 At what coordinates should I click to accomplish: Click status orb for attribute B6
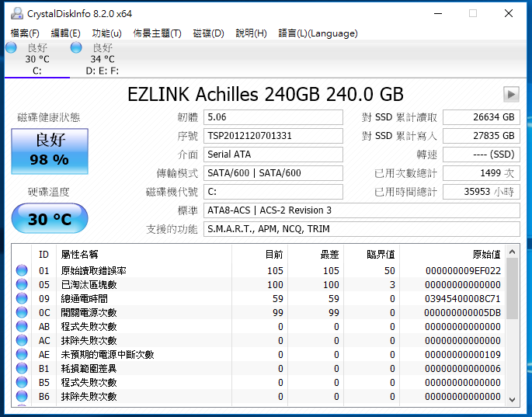(x=22, y=396)
